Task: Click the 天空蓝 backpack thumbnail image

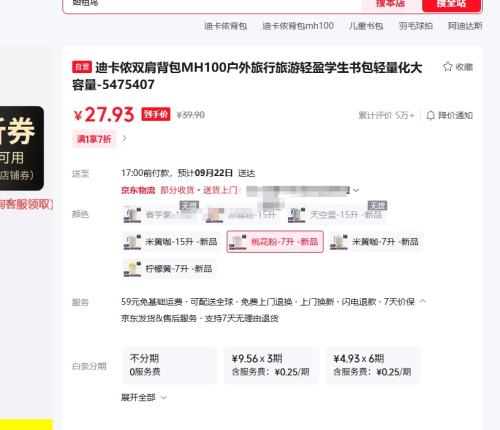Action: pos(297,215)
